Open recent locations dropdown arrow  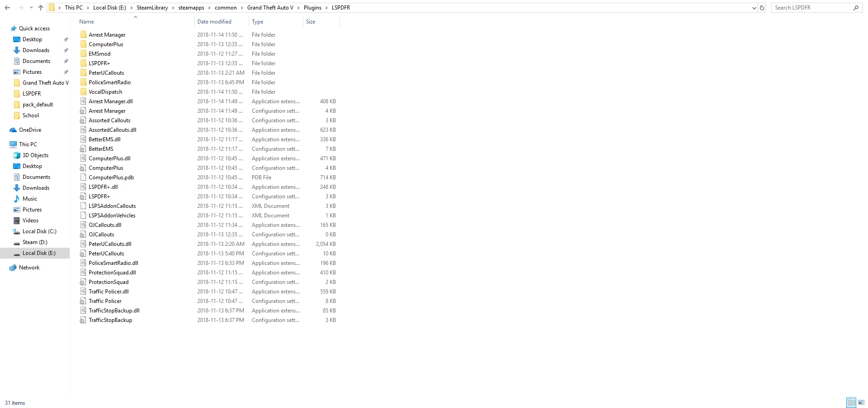click(31, 8)
